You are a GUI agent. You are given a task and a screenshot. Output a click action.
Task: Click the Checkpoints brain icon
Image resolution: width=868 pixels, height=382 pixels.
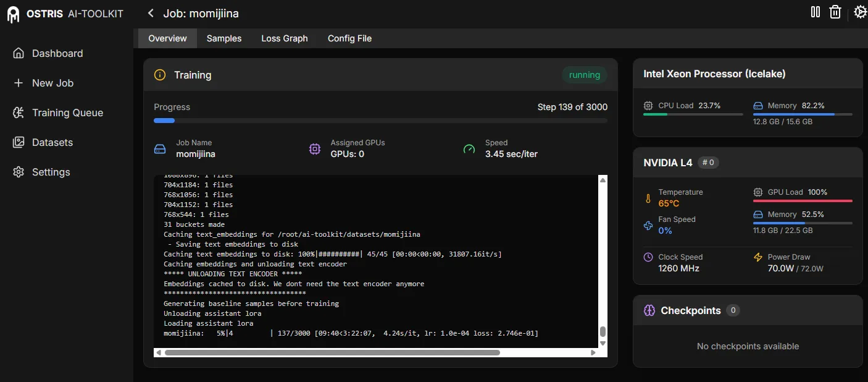pyautogui.click(x=649, y=310)
